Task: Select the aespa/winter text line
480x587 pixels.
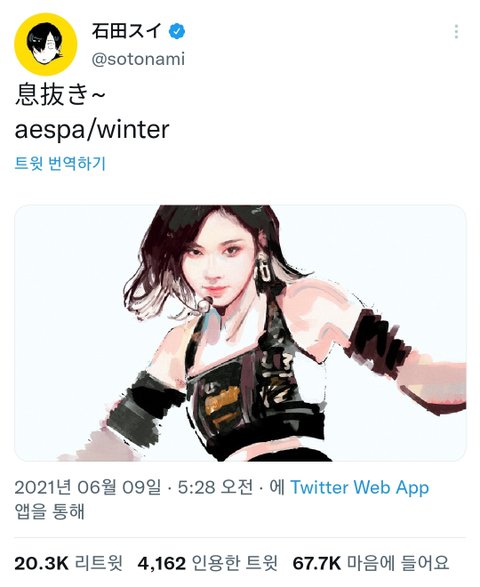Action: click(92, 130)
